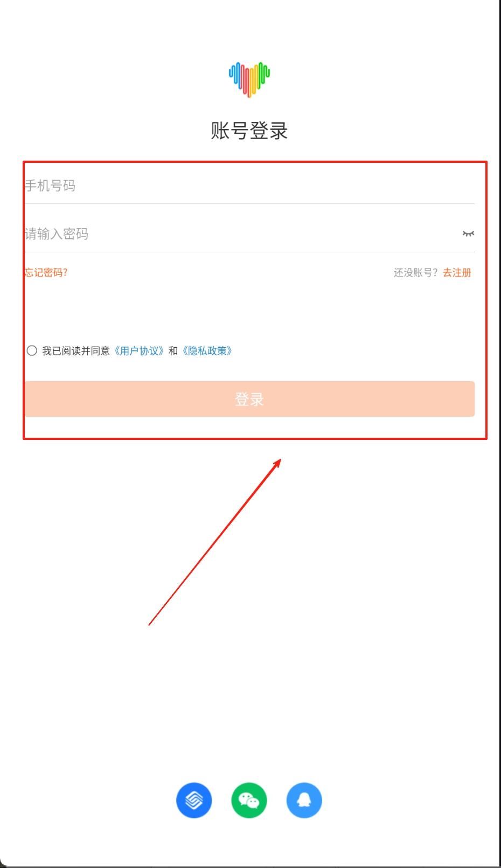Follow the 去注册 registration link

click(x=457, y=272)
